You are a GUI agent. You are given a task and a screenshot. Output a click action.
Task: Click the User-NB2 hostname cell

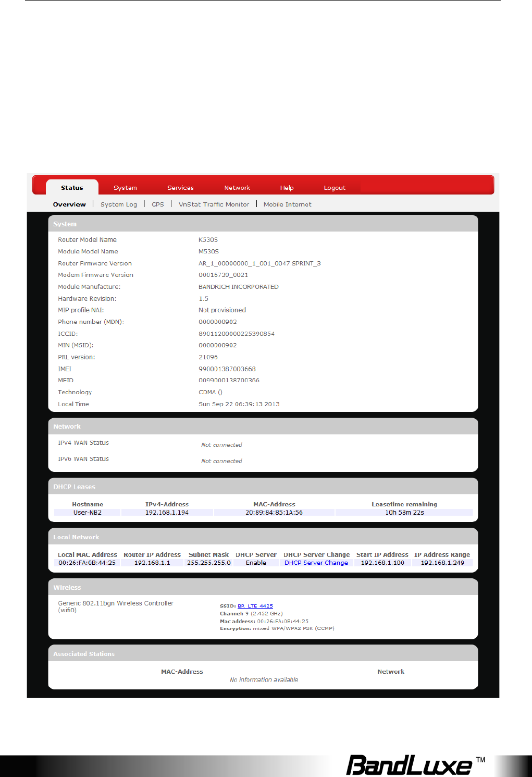(x=88, y=513)
